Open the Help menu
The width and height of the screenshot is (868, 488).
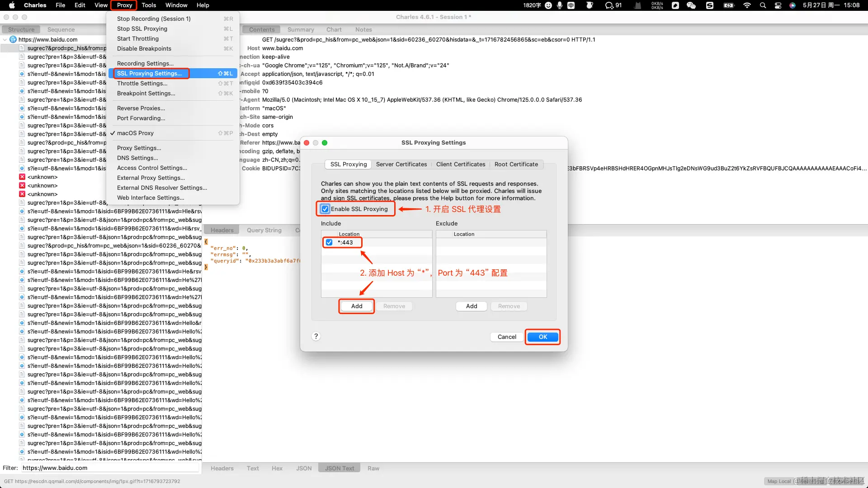tap(203, 5)
